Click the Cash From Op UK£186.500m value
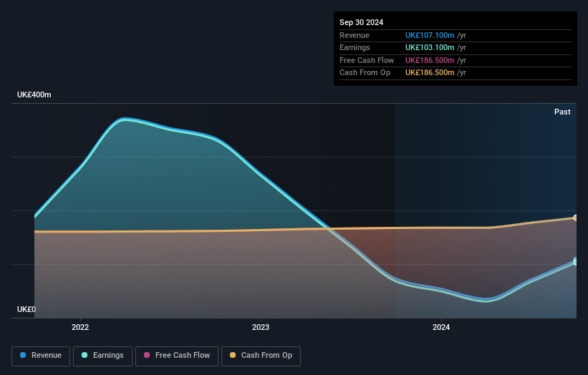 tap(430, 73)
